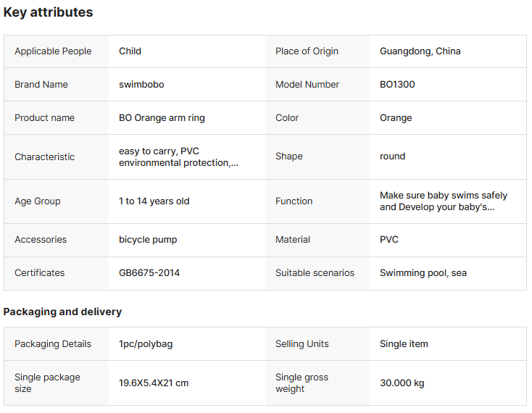Screen dimensions: 532x413
Task: Select the PVC material value
Action: [x=388, y=239]
